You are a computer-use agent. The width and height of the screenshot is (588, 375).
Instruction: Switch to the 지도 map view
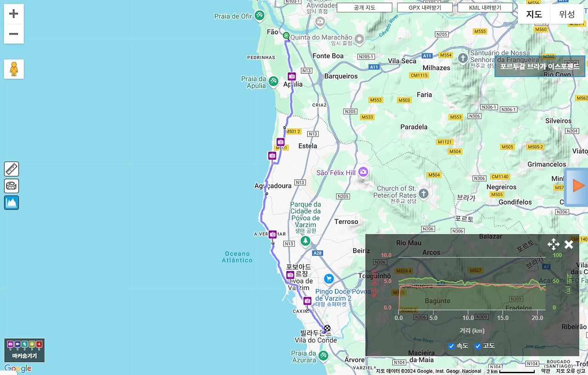point(534,14)
